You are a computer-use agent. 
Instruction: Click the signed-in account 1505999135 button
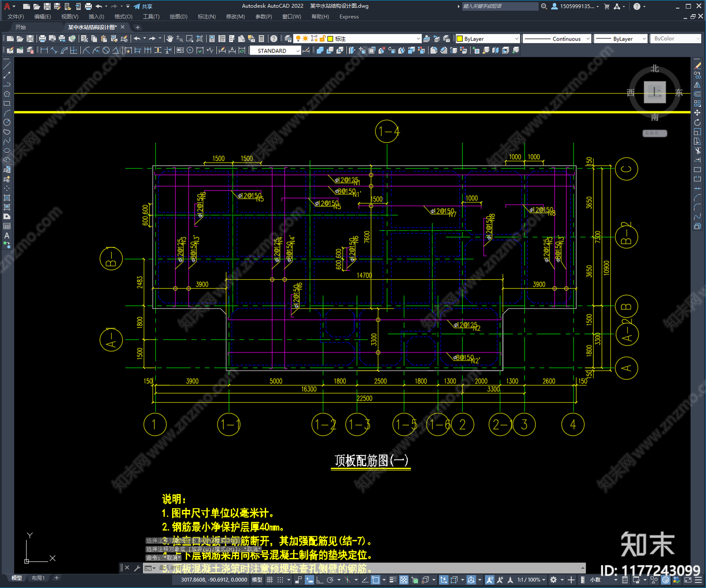[x=575, y=6]
